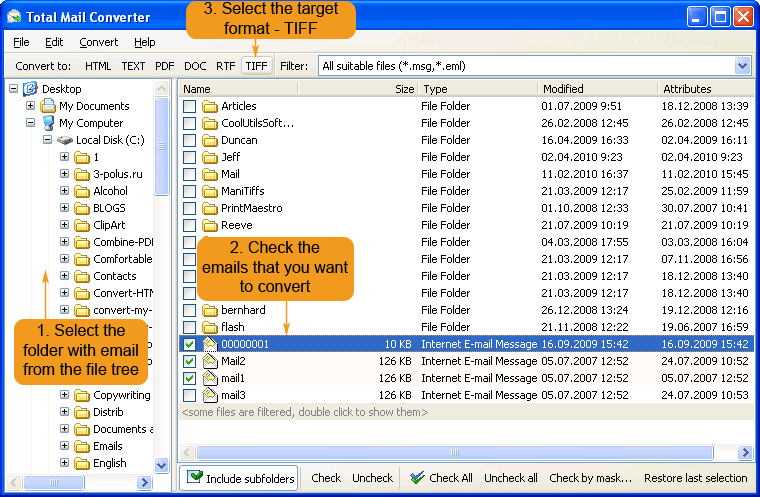Click the ClipArt folder icon in tree
Viewport: 760px width, 497px height.
coord(82,225)
